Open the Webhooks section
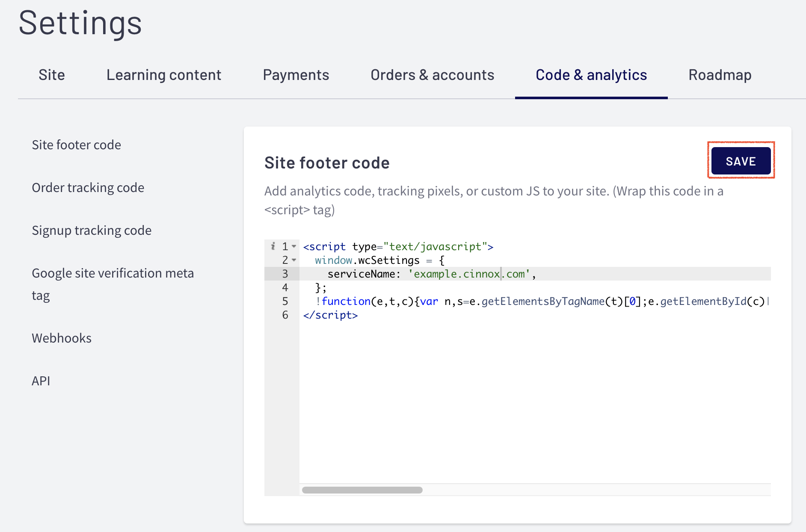This screenshot has width=806, height=532. pos(62,338)
